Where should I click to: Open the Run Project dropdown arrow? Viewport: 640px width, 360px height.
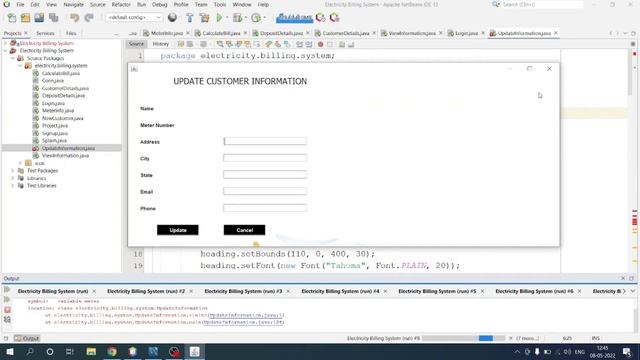coord(227,18)
